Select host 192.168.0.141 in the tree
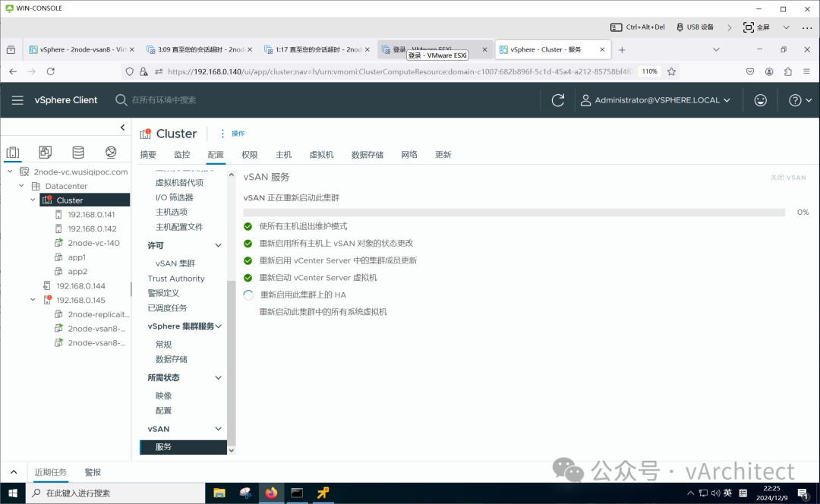Viewport: 820px width, 504px height. pyautogui.click(x=91, y=214)
